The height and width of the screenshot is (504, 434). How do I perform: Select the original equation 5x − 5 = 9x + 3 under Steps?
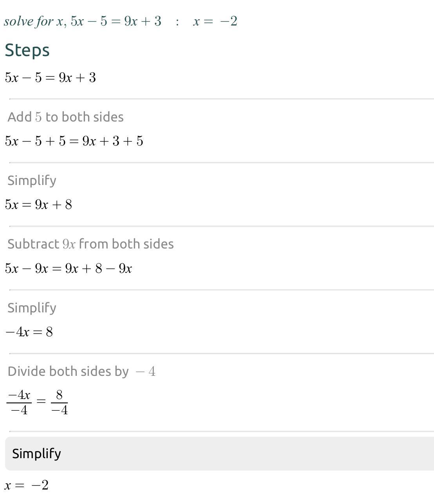(x=51, y=78)
